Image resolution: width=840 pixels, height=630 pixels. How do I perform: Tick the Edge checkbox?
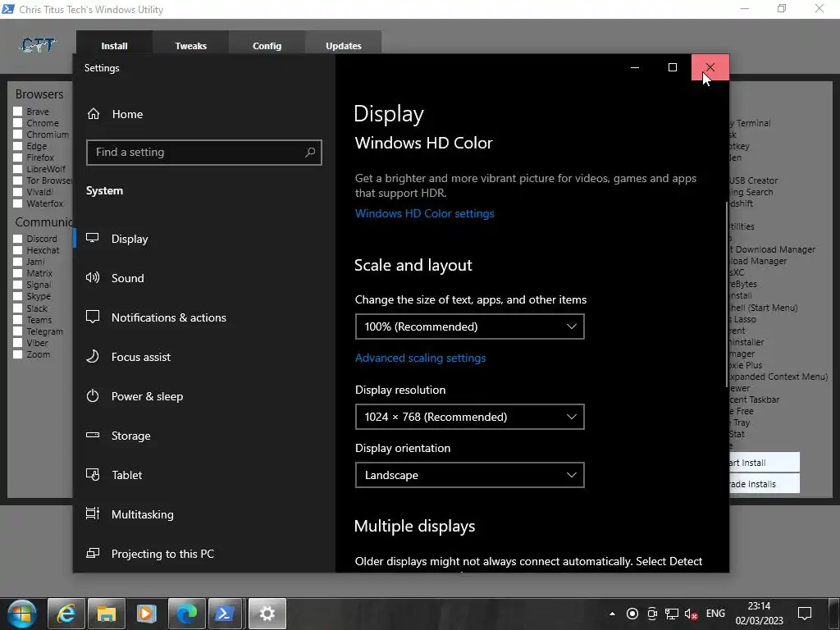18,146
